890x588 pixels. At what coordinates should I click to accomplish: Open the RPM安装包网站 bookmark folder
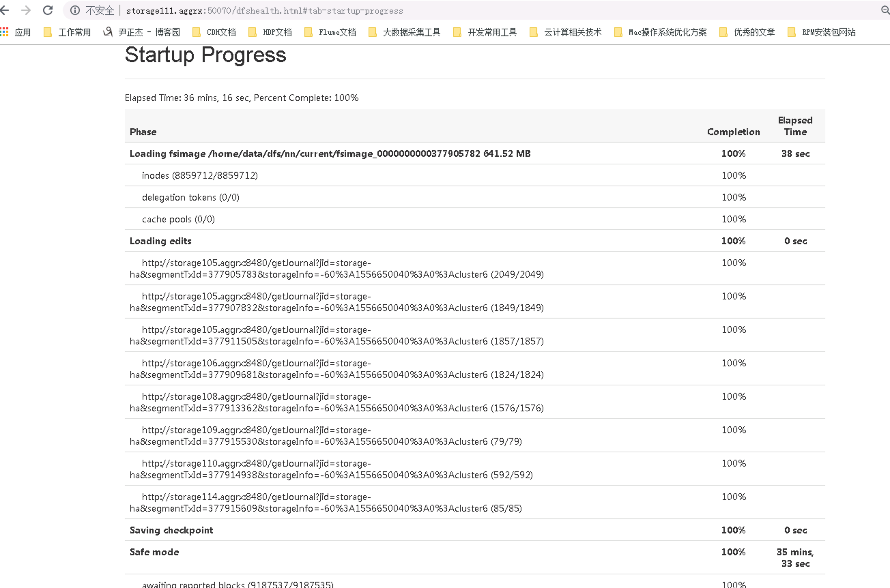(x=822, y=32)
